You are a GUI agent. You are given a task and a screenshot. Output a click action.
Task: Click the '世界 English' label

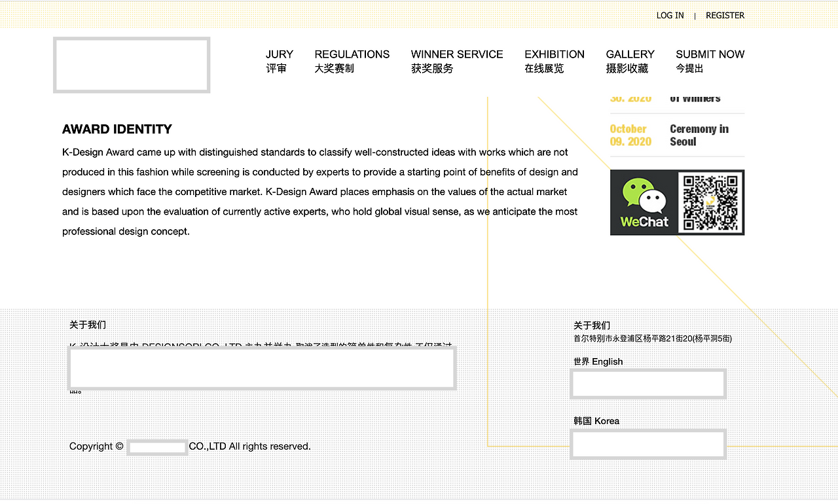pyautogui.click(x=598, y=361)
